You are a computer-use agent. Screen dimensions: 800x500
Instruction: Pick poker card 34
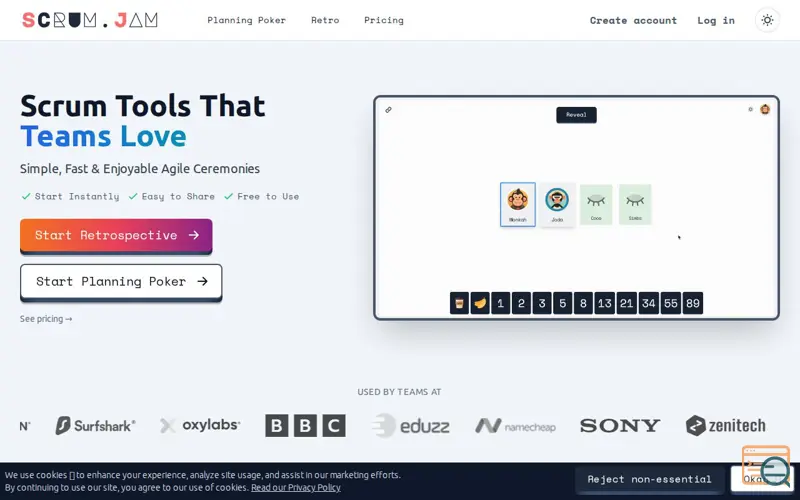coord(648,303)
